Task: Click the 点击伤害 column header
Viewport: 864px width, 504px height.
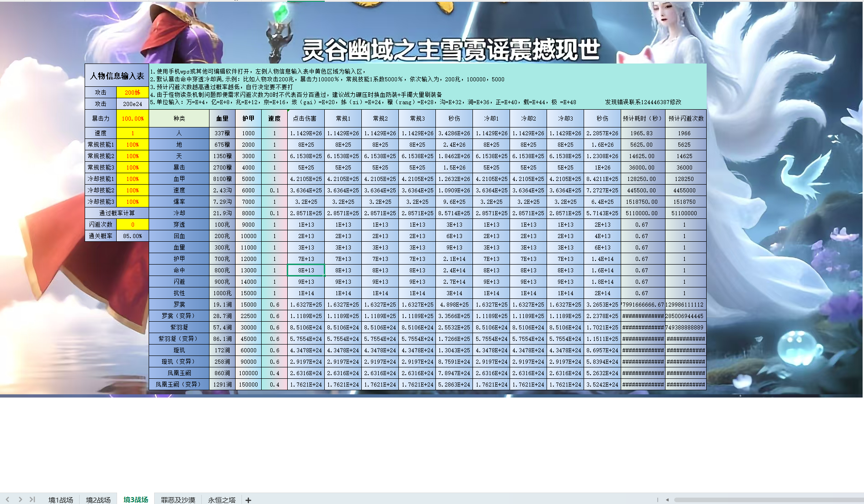Action: (306, 118)
